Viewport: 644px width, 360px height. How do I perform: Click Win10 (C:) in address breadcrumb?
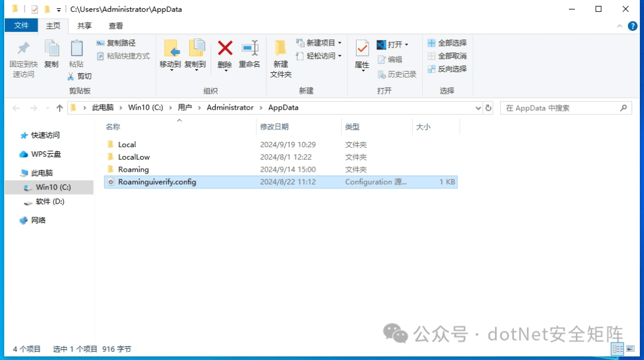coord(145,107)
